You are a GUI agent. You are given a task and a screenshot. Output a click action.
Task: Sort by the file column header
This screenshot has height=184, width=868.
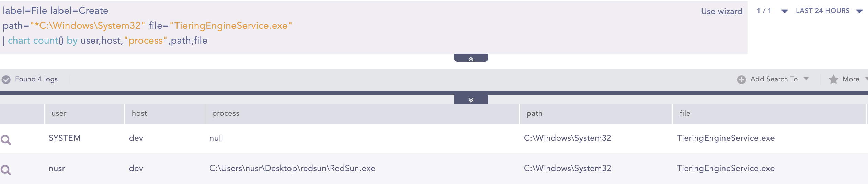(685, 113)
